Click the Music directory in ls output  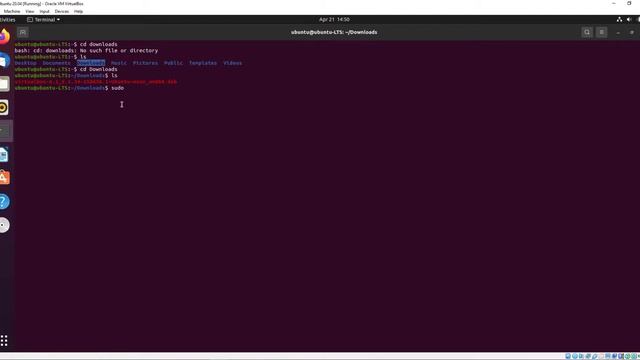coord(119,63)
